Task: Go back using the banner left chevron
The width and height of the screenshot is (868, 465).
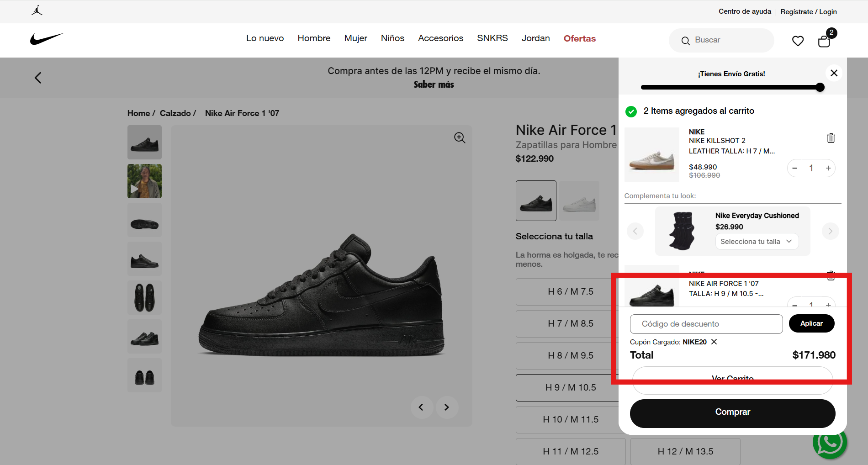Action: [37, 77]
